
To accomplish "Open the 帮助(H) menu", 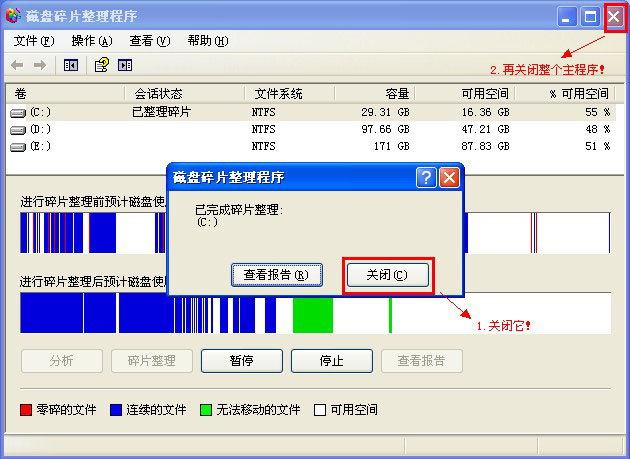I will pyautogui.click(x=208, y=41).
